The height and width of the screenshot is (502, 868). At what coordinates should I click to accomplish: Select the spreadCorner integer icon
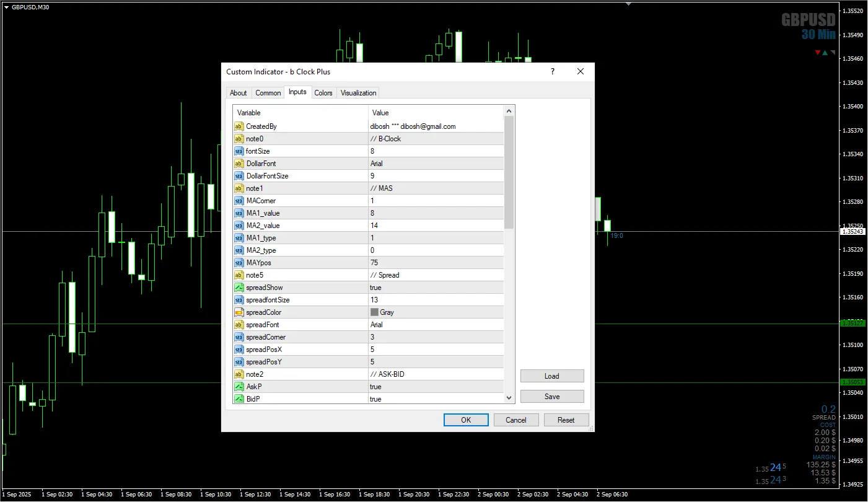click(x=239, y=337)
